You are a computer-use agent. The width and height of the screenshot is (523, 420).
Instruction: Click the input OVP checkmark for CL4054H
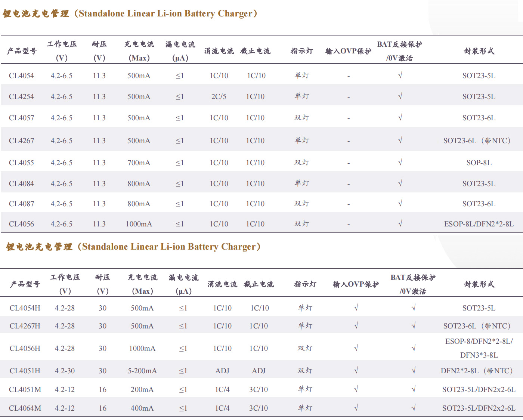click(x=356, y=308)
